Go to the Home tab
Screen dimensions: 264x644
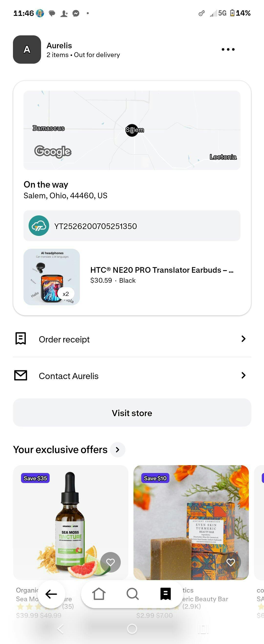(99, 594)
